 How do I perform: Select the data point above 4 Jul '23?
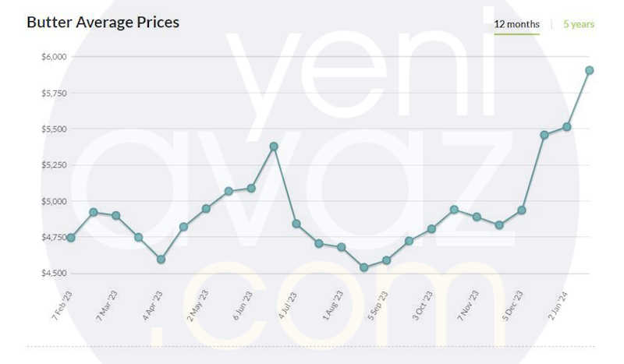296,224
